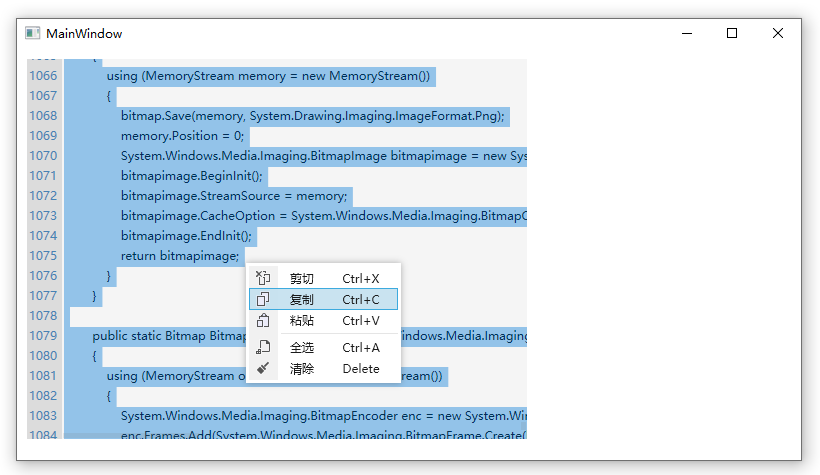The width and height of the screenshot is (820, 475).
Task: Click the Select All icon beside 全选
Action: click(x=263, y=347)
